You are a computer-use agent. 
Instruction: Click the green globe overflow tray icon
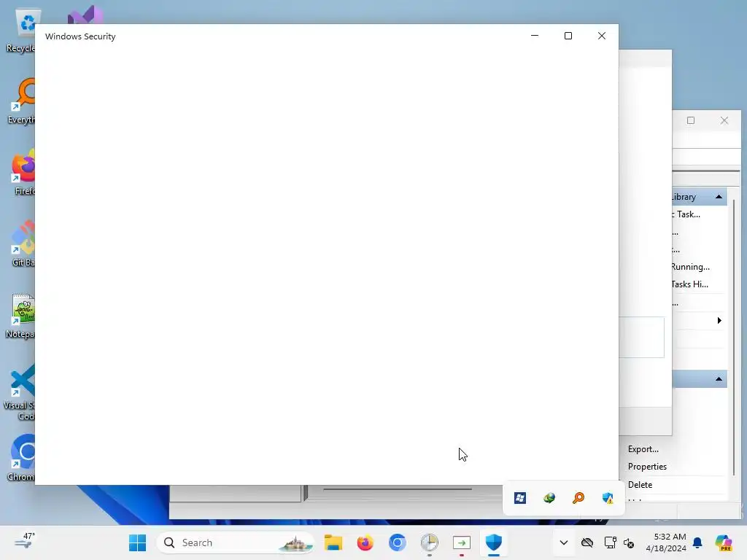(x=549, y=498)
